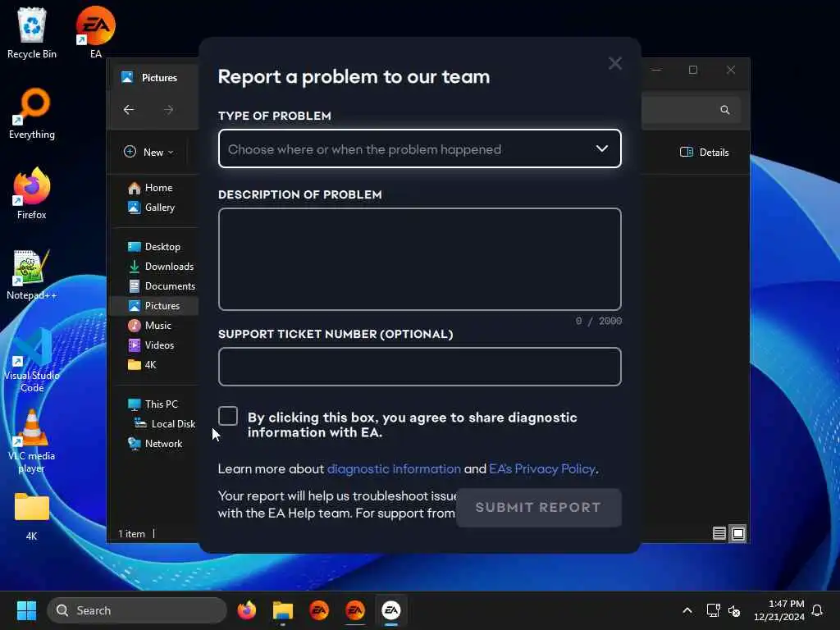Open the Windows Start menu
The image size is (840, 630).
(26, 610)
